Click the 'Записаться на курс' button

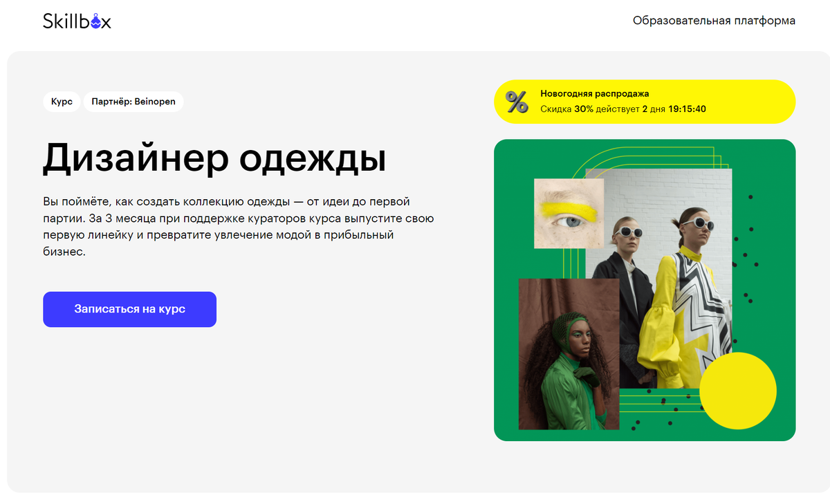pos(129,309)
